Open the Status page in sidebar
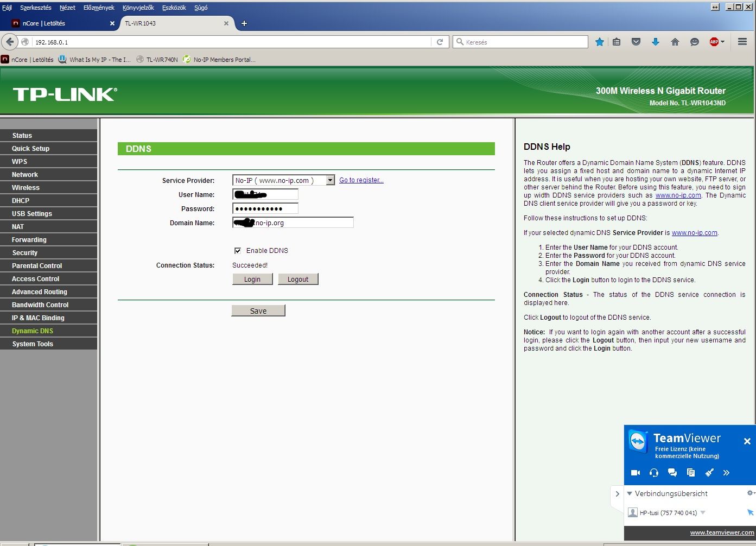 point(49,135)
